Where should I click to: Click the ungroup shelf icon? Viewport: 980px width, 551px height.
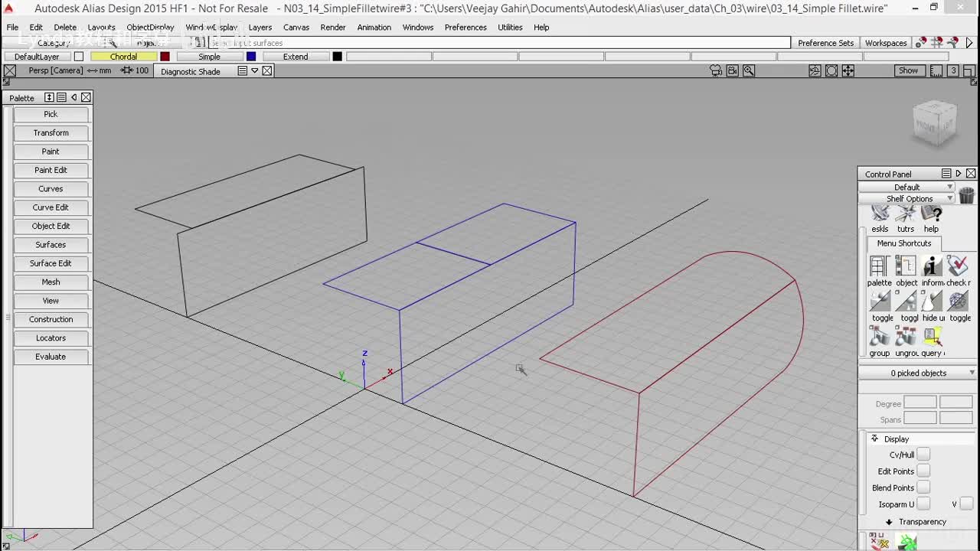tap(906, 337)
